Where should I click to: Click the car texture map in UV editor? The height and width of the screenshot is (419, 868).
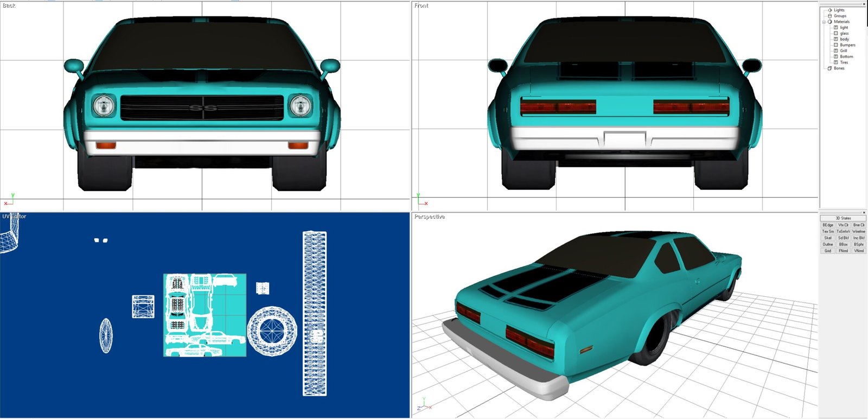click(x=205, y=315)
